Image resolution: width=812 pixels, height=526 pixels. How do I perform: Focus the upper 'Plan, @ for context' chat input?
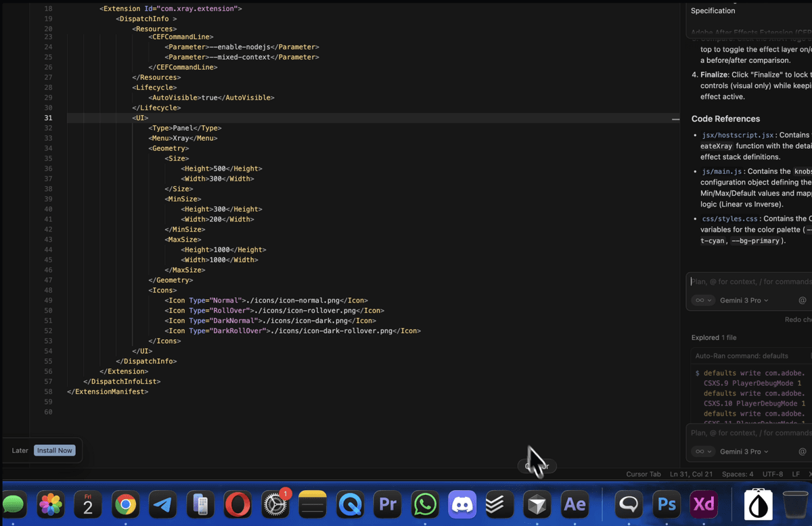(x=748, y=282)
